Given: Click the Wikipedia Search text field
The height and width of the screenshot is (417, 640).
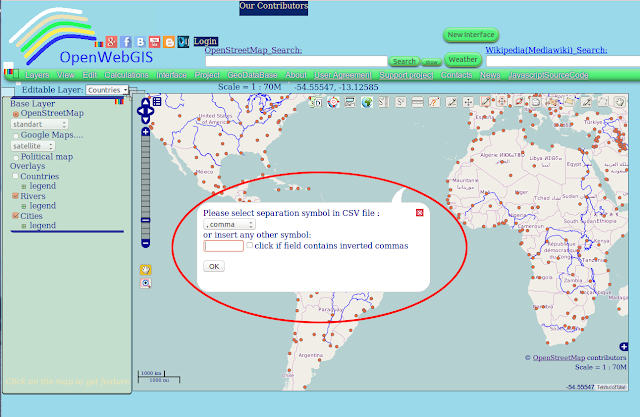Looking at the screenshot, I should click(563, 61).
